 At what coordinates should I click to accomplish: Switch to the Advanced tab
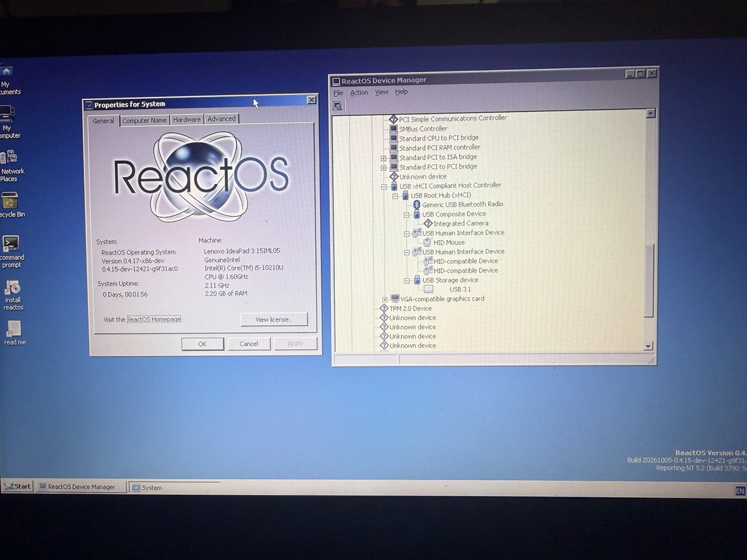[222, 119]
